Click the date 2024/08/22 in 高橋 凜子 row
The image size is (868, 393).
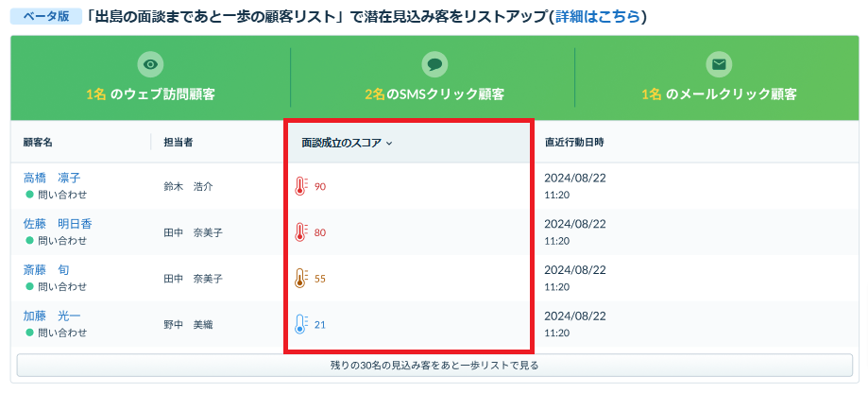pos(575,179)
